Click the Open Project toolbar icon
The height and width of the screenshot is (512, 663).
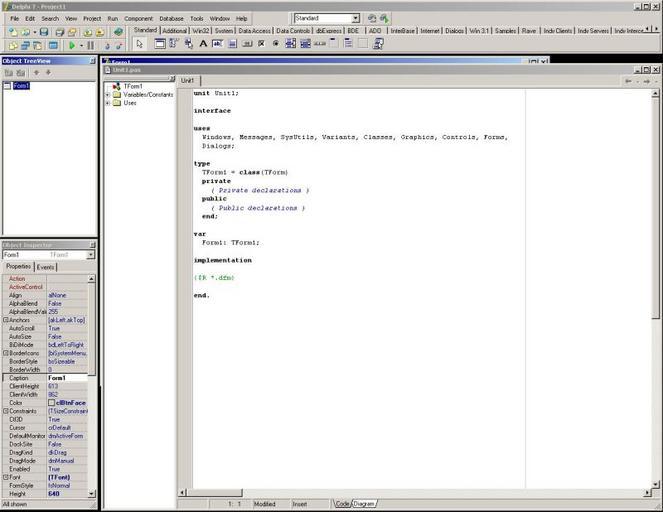pos(72,32)
